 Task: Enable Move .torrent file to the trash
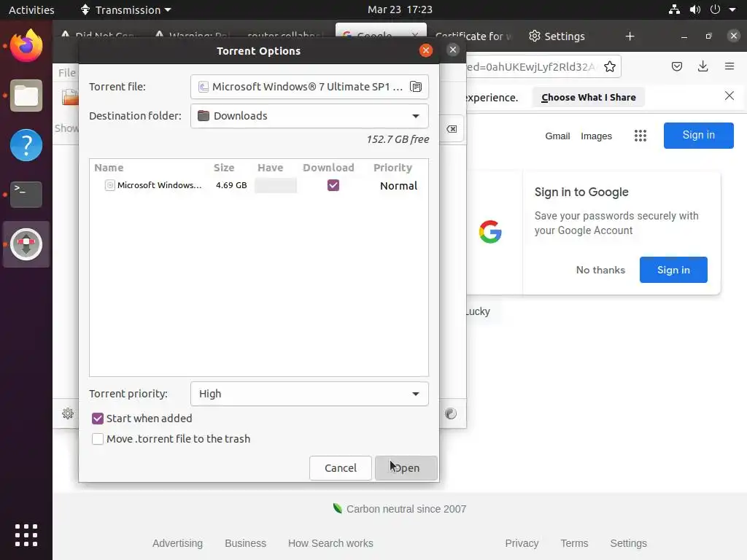(98, 439)
